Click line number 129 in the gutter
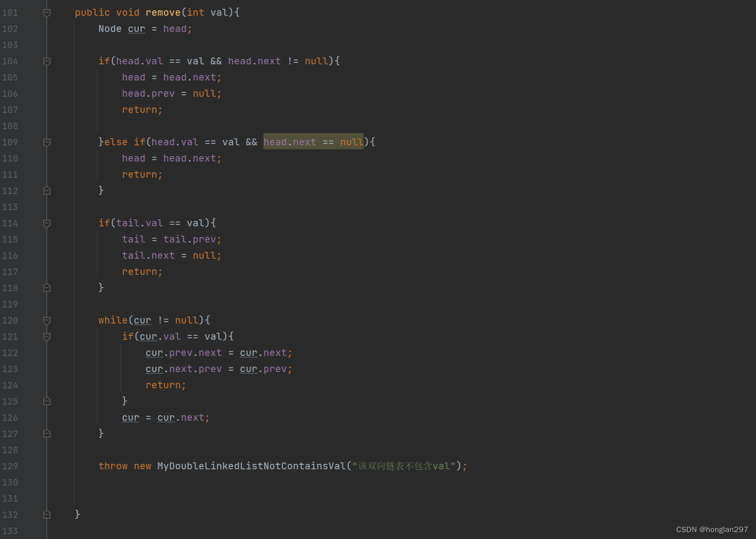Screen dimensions: 756x539 click(x=10, y=466)
